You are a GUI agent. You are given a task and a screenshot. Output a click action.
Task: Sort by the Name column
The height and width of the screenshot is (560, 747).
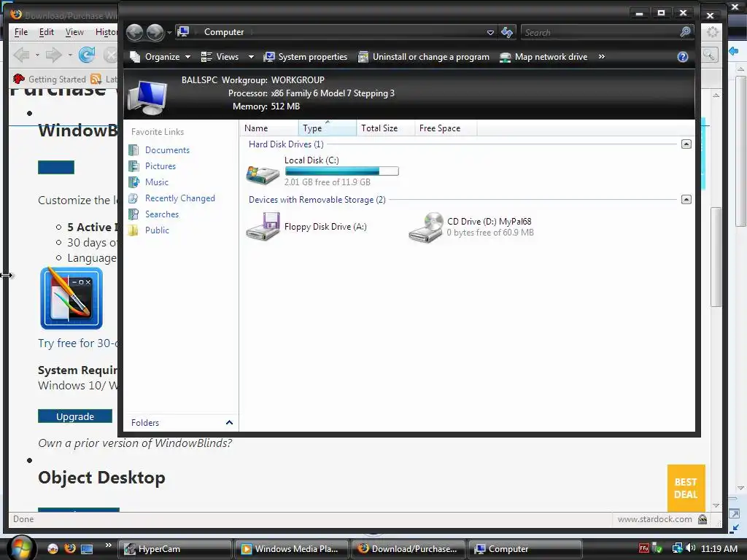[x=269, y=128]
